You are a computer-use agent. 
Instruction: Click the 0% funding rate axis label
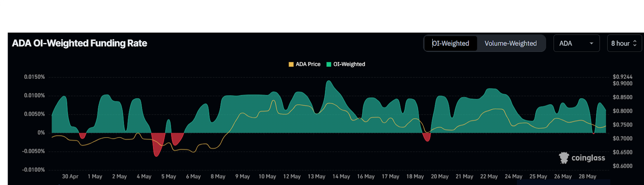point(41,133)
